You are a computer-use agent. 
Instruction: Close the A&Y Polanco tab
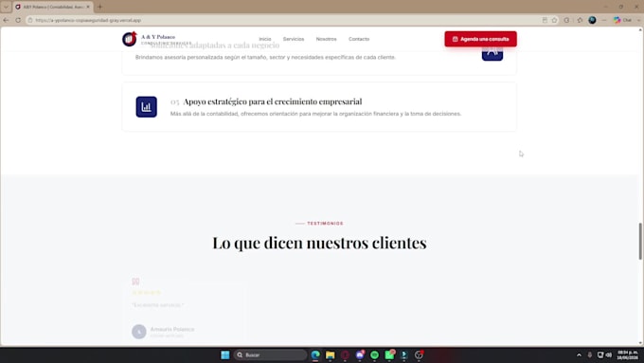tap(88, 7)
